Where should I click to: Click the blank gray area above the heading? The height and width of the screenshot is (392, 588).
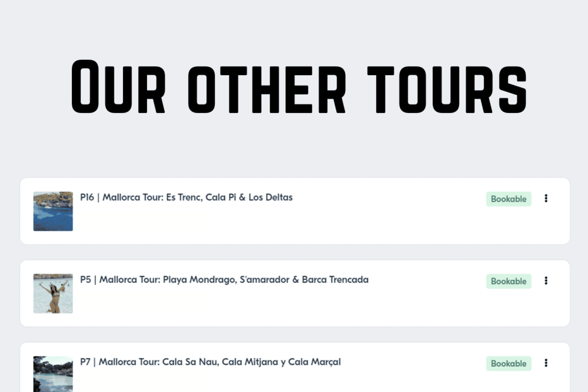tap(294, 26)
